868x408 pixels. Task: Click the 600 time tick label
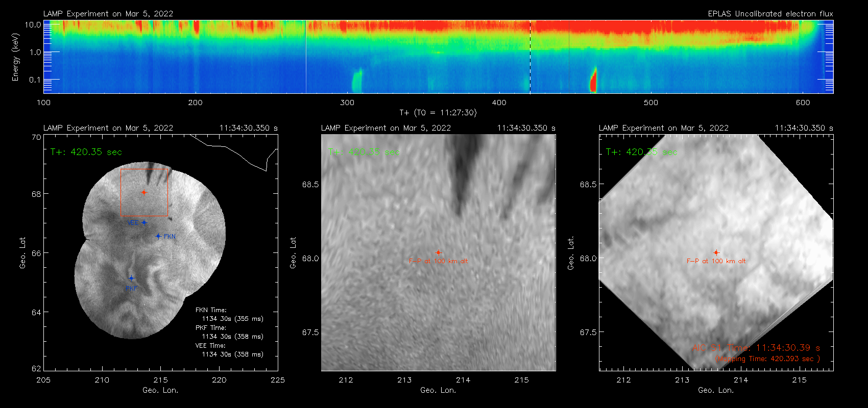(803, 103)
